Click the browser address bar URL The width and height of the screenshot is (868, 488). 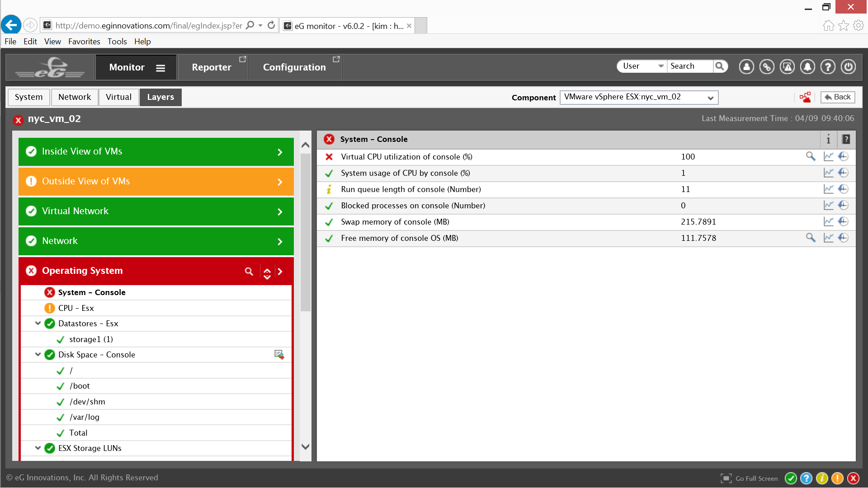coord(149,26)
